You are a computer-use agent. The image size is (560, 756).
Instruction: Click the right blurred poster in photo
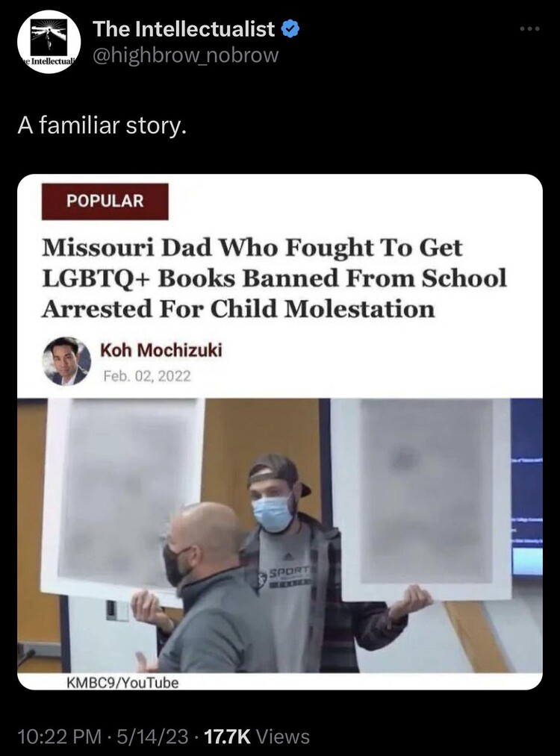click(x=422, y=499)
